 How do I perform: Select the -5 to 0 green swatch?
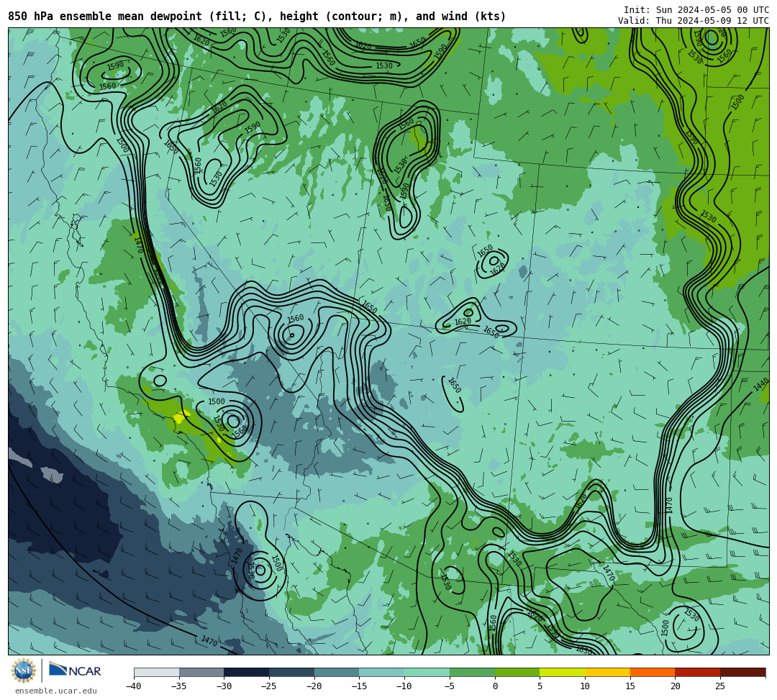click(x=472, y=672)
